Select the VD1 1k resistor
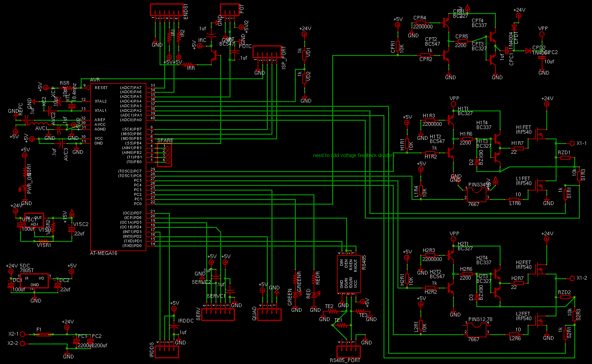Viewport: 592px width, 364px height. point(306,54)
